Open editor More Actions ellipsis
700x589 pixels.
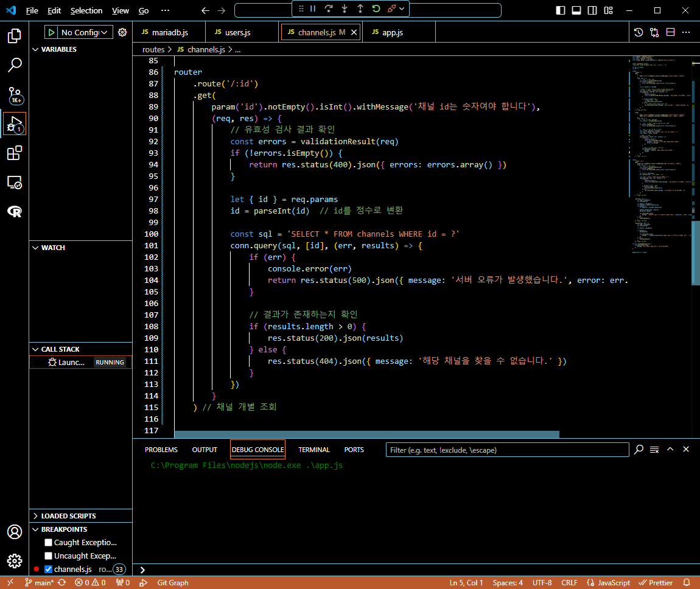pos(686,32)
